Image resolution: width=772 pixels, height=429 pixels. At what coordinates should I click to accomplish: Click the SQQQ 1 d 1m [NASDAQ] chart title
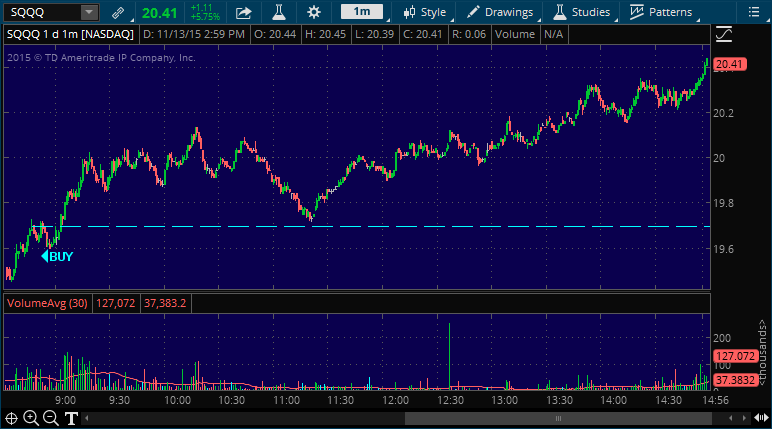tap(70, 34)
